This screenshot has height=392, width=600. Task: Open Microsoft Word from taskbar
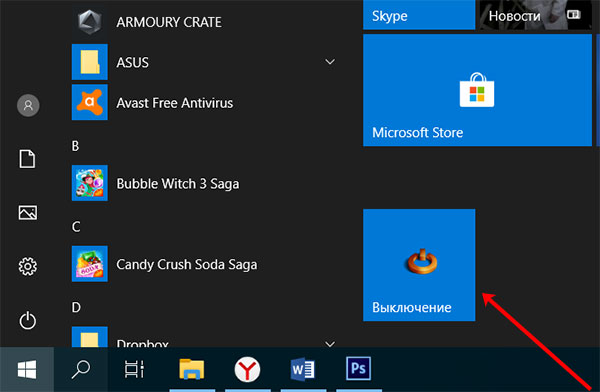[303, 369]
